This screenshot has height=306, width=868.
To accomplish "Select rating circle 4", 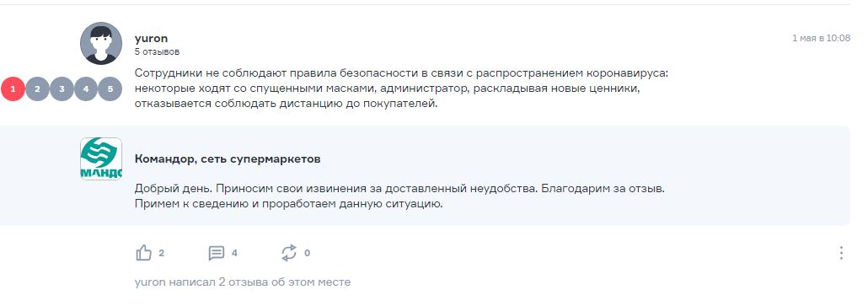I will 86,89.
